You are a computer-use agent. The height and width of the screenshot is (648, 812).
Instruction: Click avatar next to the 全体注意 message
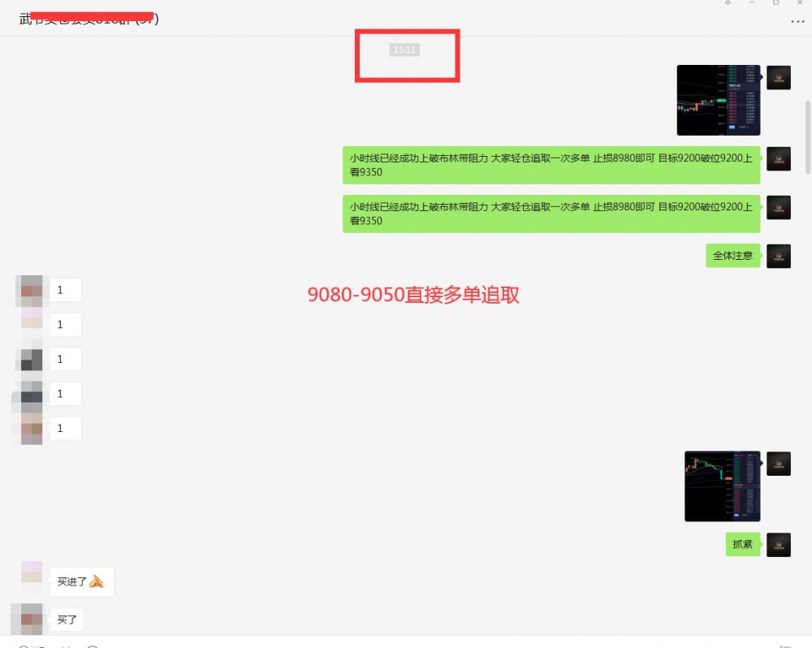pyautogui.click(x=779, y=255)
